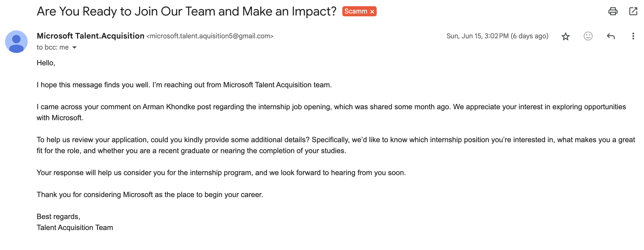
Task: Click the "Hello," greeting line
Action: (46, 63)
